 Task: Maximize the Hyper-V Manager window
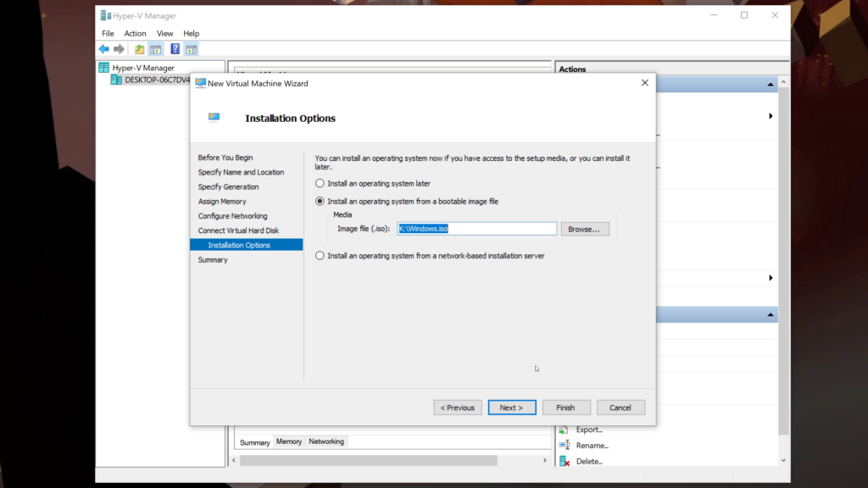pyautogui.click(x=744, y=15)
